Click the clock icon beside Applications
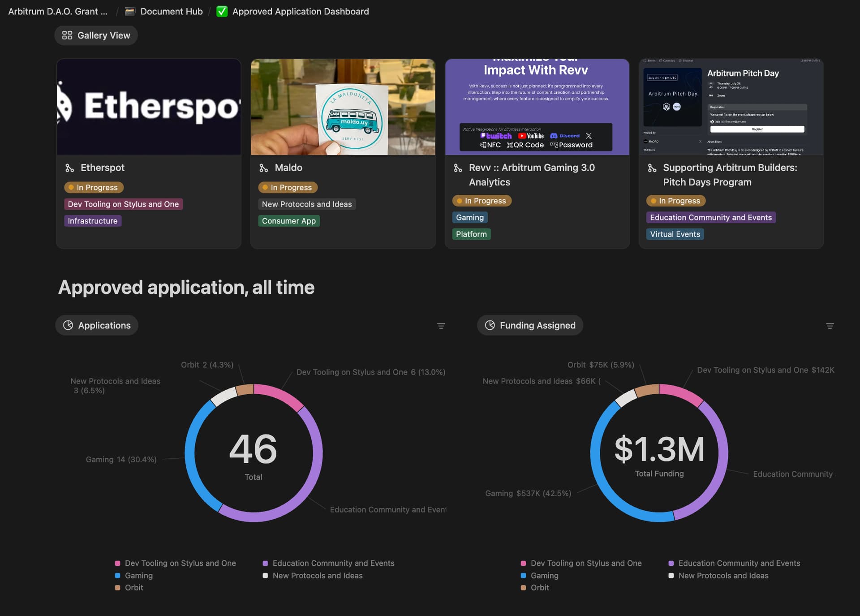Viewport: 860px width, 616px height. [x=68, y=325]
